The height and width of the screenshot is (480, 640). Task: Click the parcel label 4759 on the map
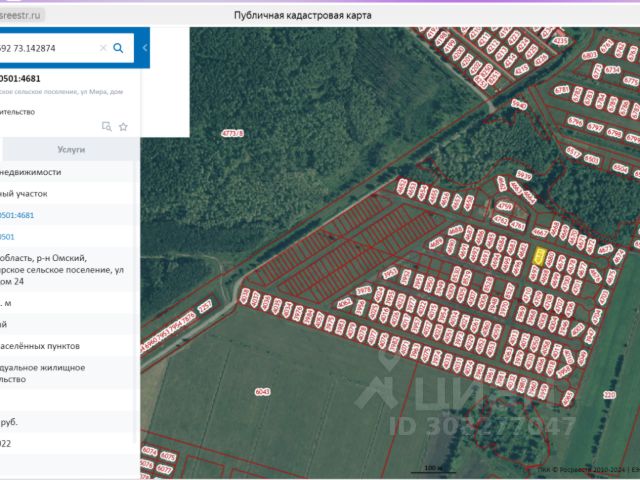505,206
